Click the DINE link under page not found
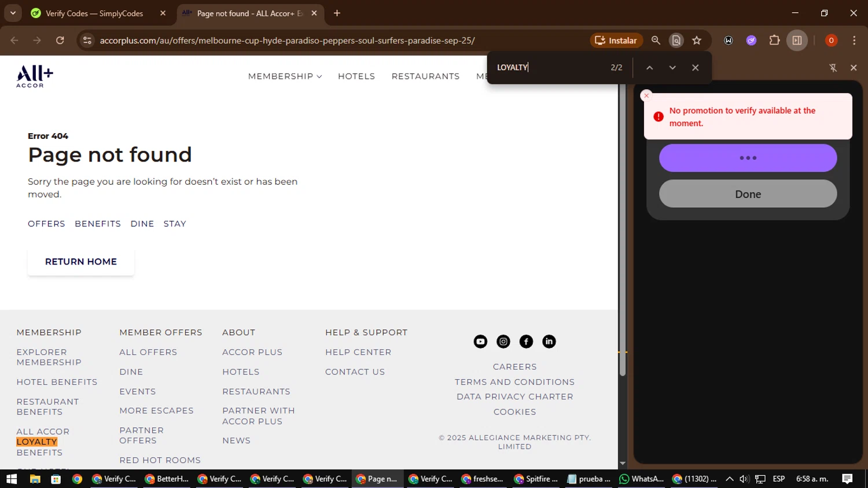 click(142, 224)
